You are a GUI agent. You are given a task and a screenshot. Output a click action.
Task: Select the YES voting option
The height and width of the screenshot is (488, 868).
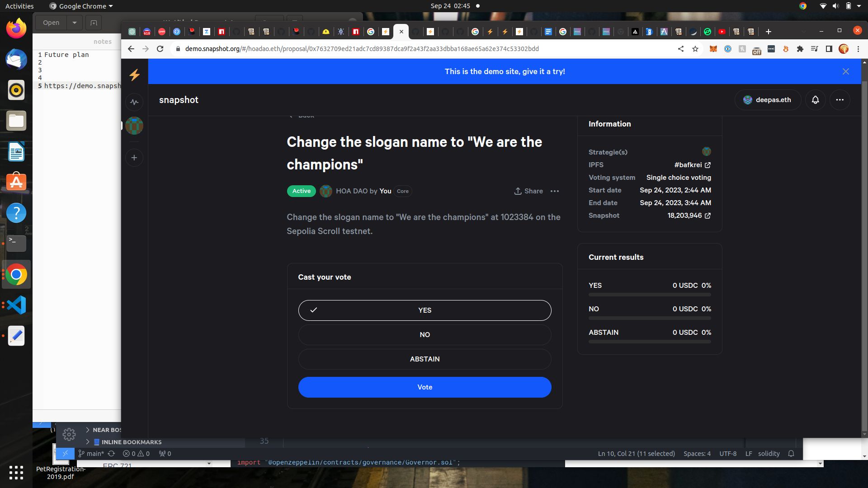click(425, 310)
